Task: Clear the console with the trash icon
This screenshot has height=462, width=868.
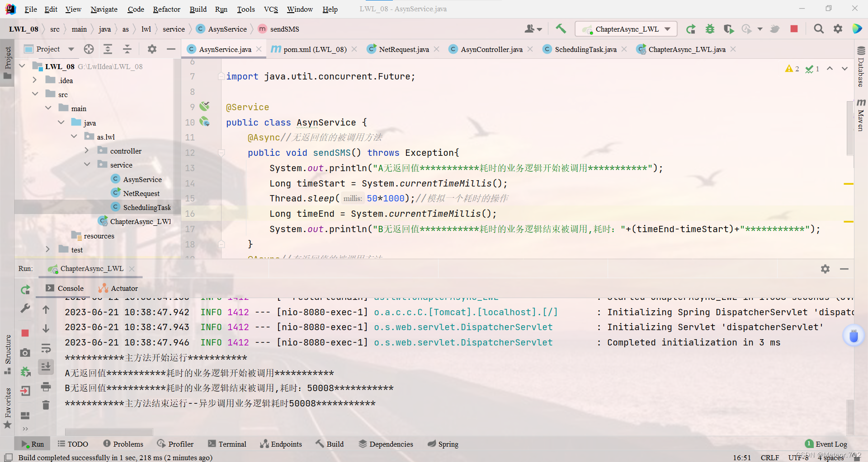Action: [46, 405]
